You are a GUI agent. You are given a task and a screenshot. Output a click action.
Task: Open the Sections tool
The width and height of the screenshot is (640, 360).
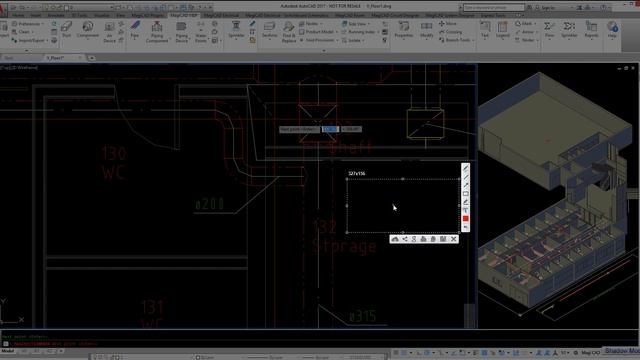click(x=269, y=29)
